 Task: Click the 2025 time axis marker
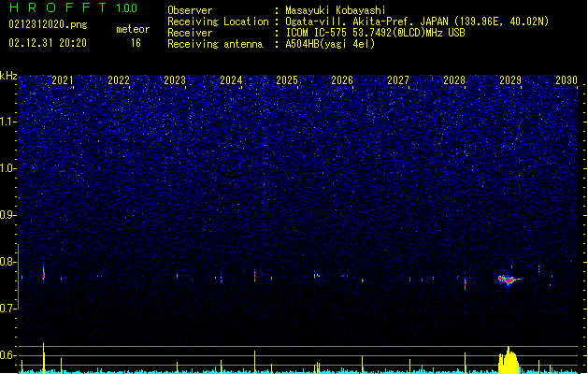pyautogui.click(x=286, y=80)
